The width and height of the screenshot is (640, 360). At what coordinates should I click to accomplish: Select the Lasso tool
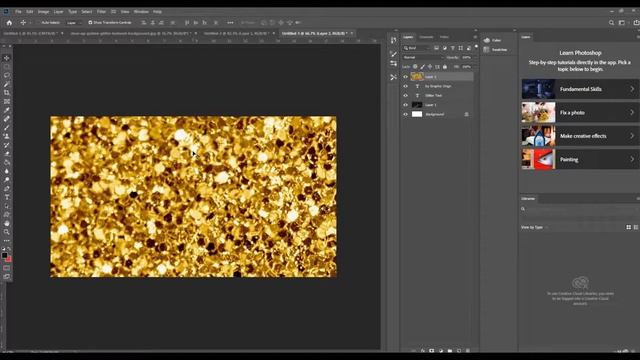click(7, 76)
